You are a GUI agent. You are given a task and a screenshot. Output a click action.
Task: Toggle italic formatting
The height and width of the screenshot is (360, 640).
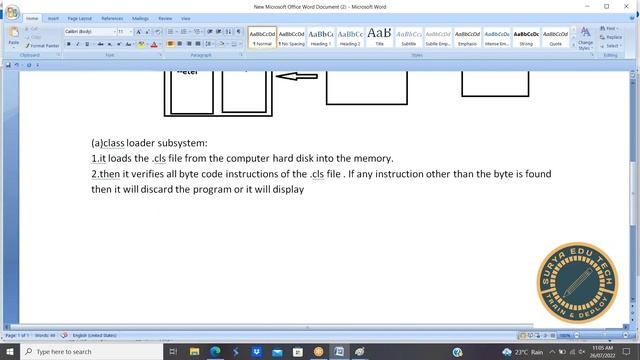pyautogui.click(x=78, y=44)
